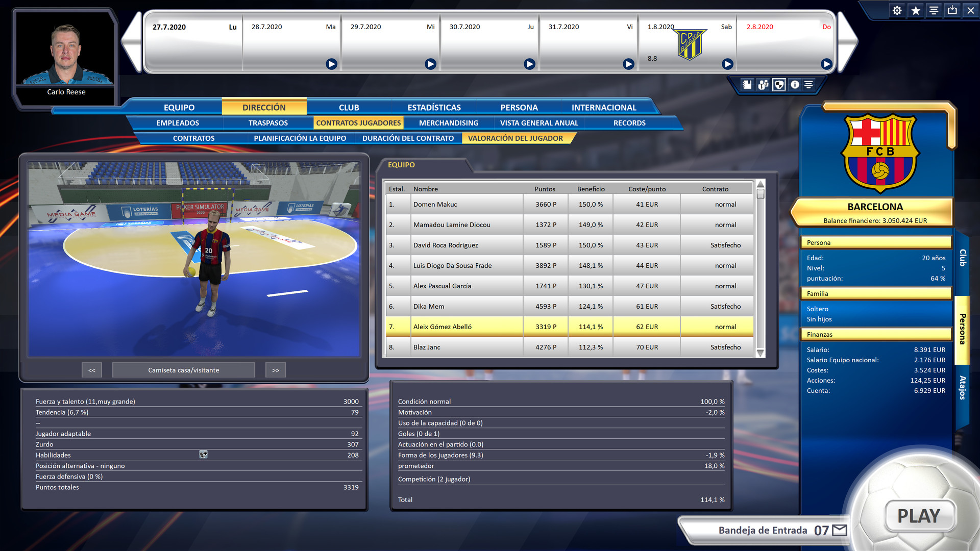Image resolution: width=980 pixels, height=551 pixels.
Task: Show next jersey with >> button
Action: coord(276,370)
